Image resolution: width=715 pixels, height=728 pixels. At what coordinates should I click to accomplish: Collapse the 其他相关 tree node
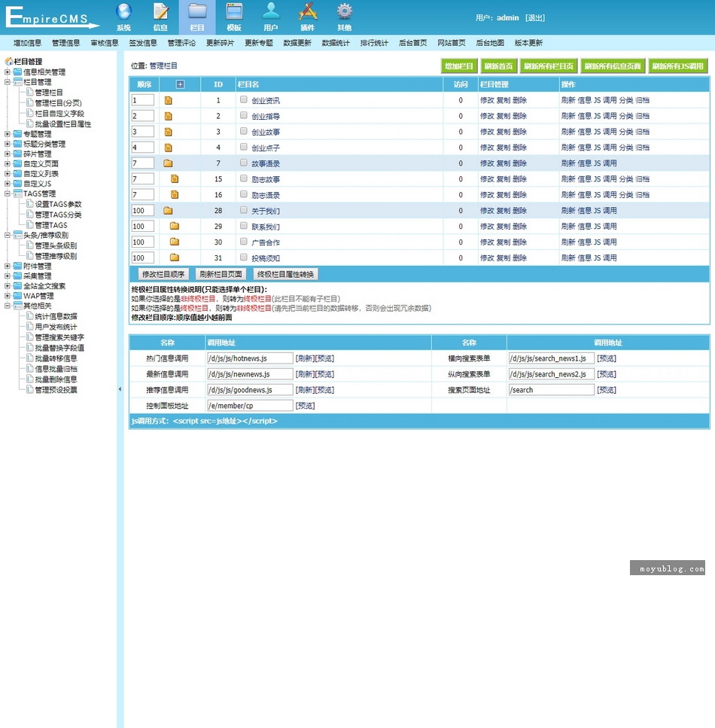point(8,306)
